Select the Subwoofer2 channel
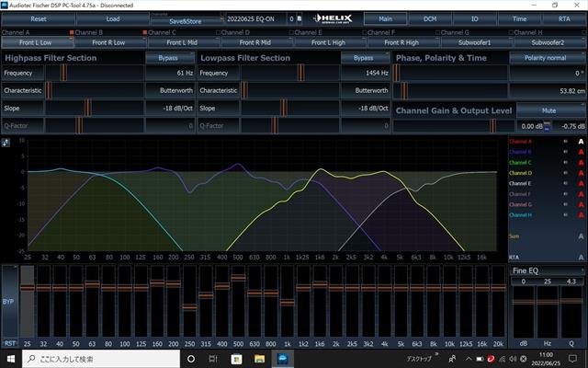 (548, 42)
